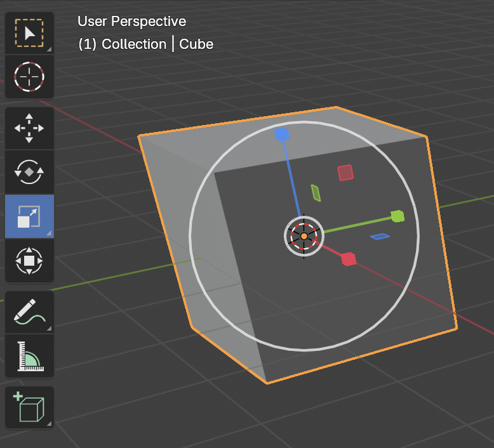Pick the Annotate pencil tool
The width and height of the screenshot is (494, 448).
[x=29, y=312]
